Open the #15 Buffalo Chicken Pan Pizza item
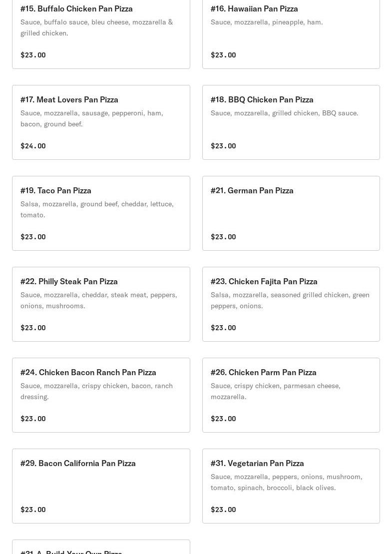Screen dimensions: 392x554 click(101, 31)
